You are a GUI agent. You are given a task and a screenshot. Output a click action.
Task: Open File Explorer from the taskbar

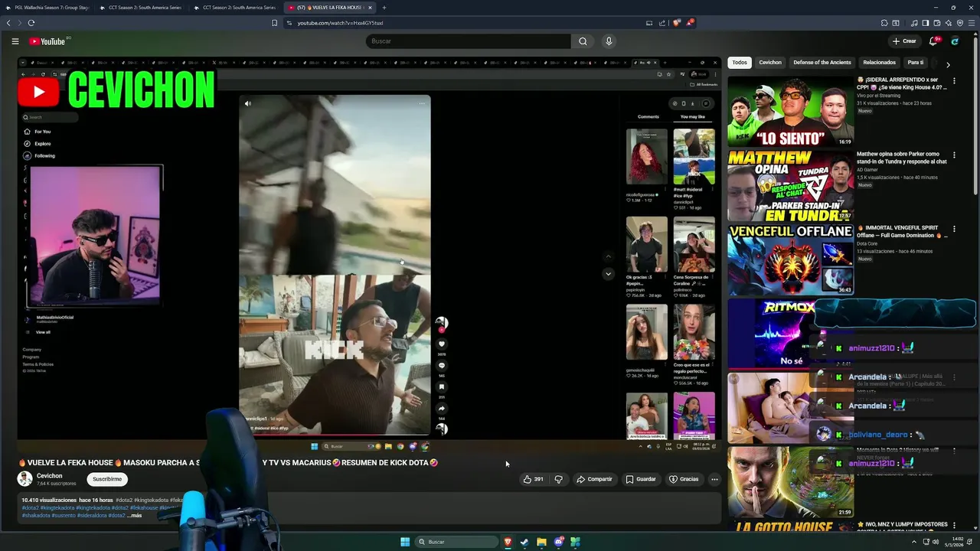[x=541, y=542]
